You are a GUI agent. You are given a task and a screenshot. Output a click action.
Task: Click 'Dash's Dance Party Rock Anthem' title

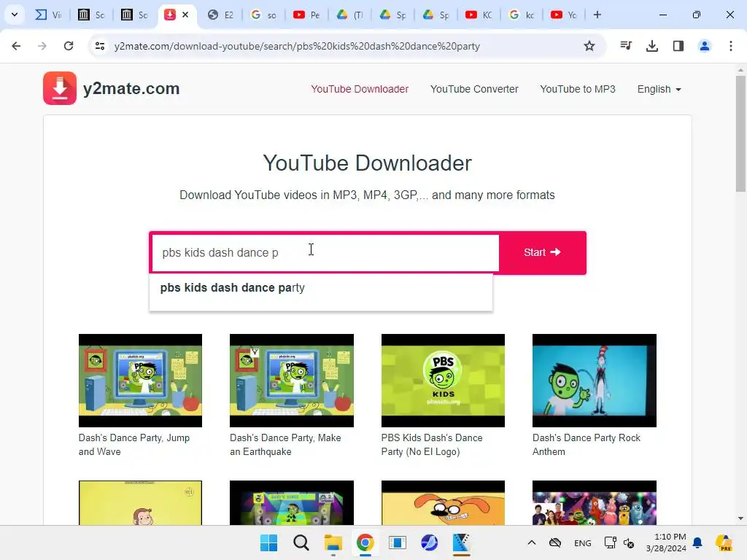[x=587, y=444]
